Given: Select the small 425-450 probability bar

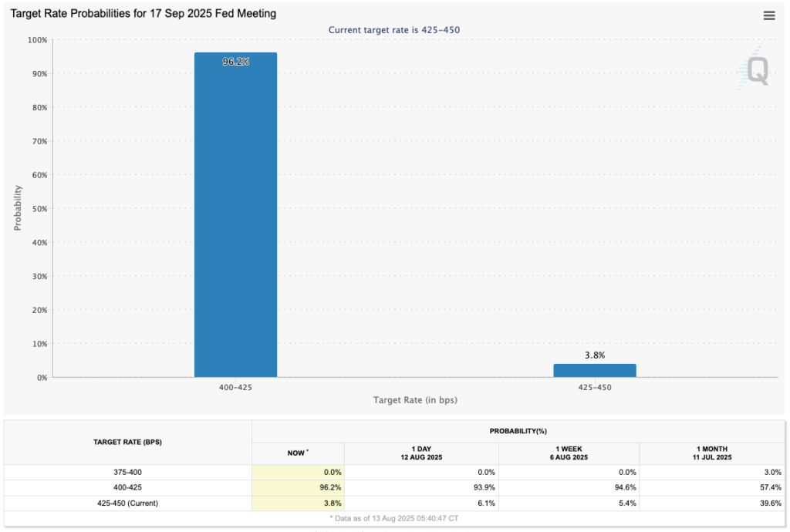Looking at the screenshot, I should click(595, 369).
